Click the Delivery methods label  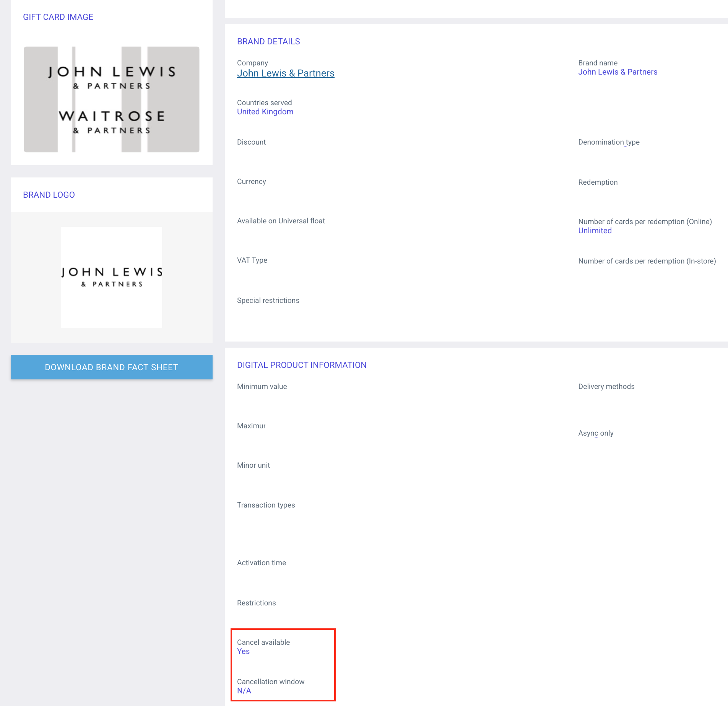tap(606, 386)
